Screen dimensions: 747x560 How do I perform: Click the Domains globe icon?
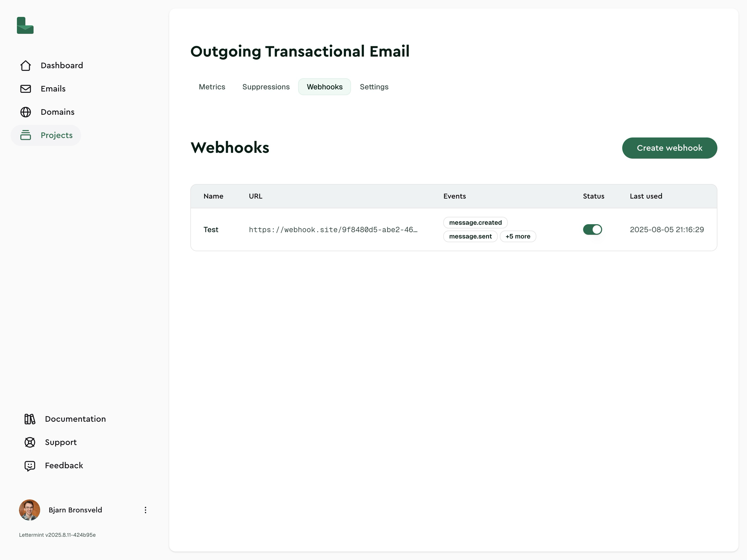(x=26, y=112)
